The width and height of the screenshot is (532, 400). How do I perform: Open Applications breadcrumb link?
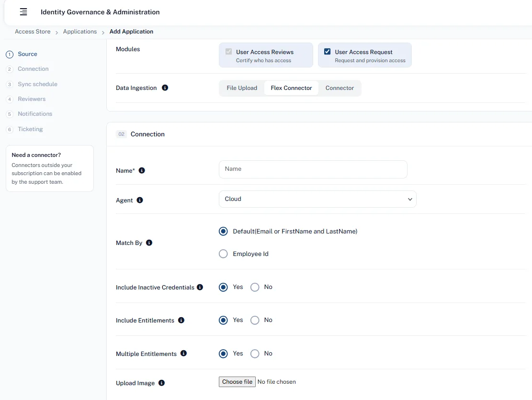(80, 32)
